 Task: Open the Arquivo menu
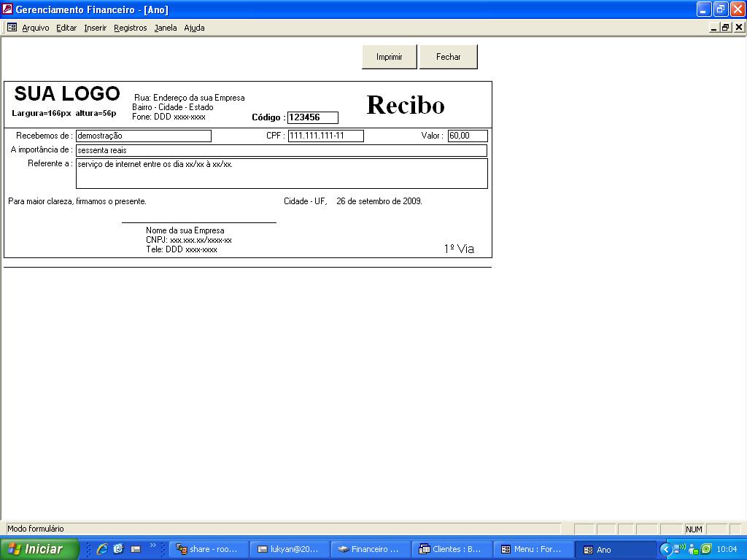36,28
